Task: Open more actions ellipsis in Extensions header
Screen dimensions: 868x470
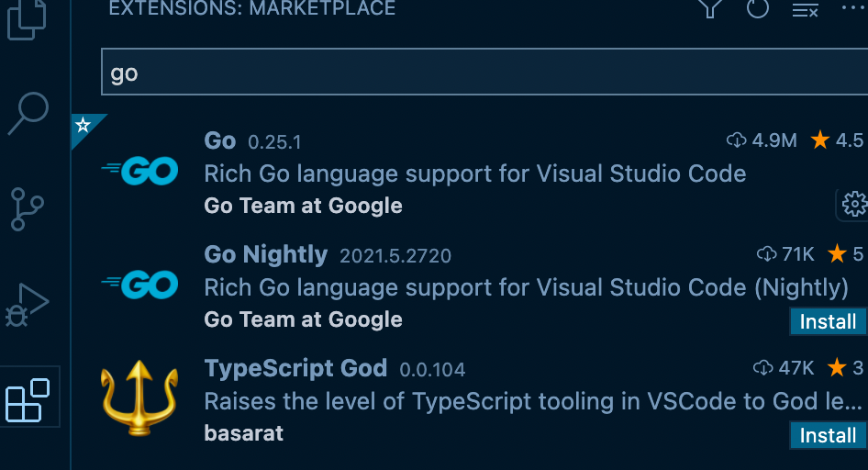Action: (x=852, y=7)
